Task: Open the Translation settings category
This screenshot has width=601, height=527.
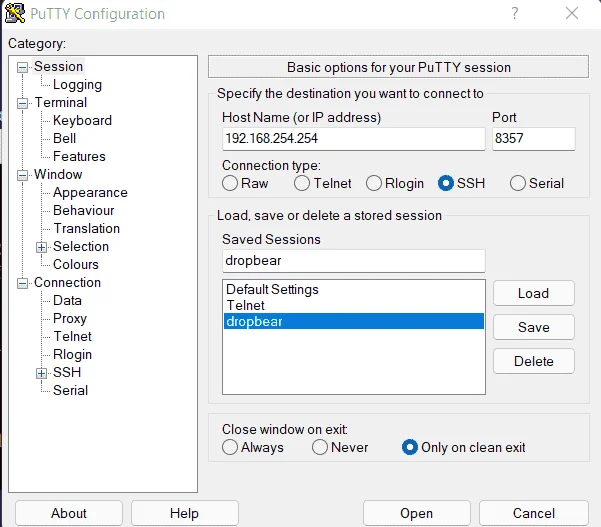Action: [87, 228]
